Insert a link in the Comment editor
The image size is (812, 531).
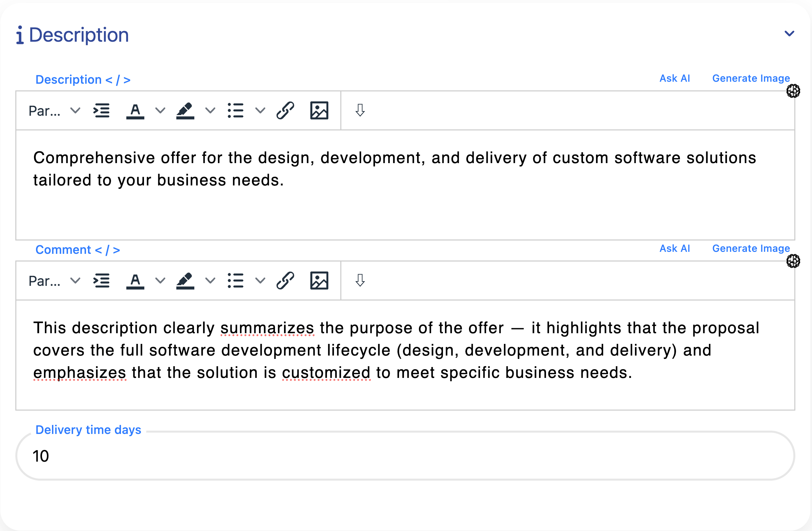click(x=285, y=281)
